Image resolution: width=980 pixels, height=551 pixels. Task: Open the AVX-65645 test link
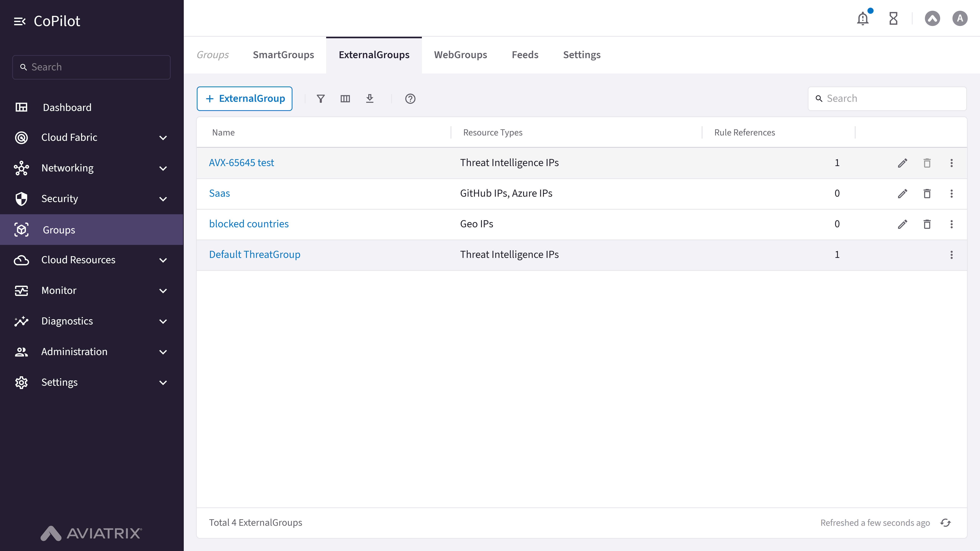coord(242,163)
